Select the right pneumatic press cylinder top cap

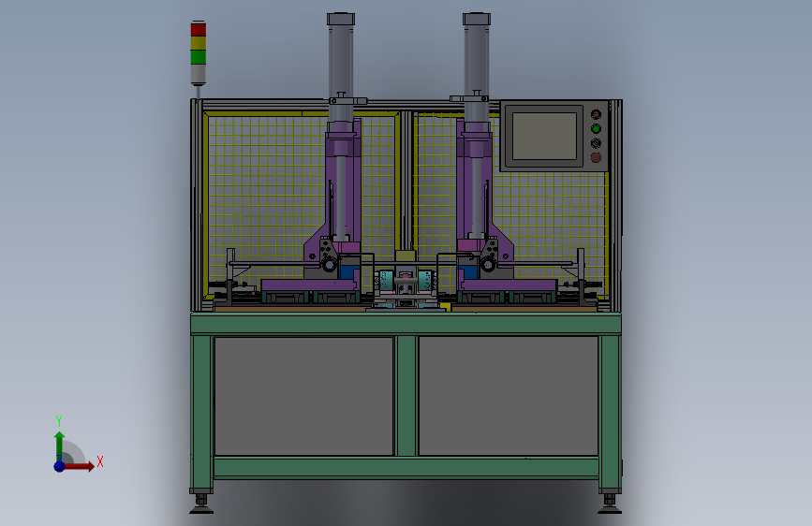tap(477, 19)
